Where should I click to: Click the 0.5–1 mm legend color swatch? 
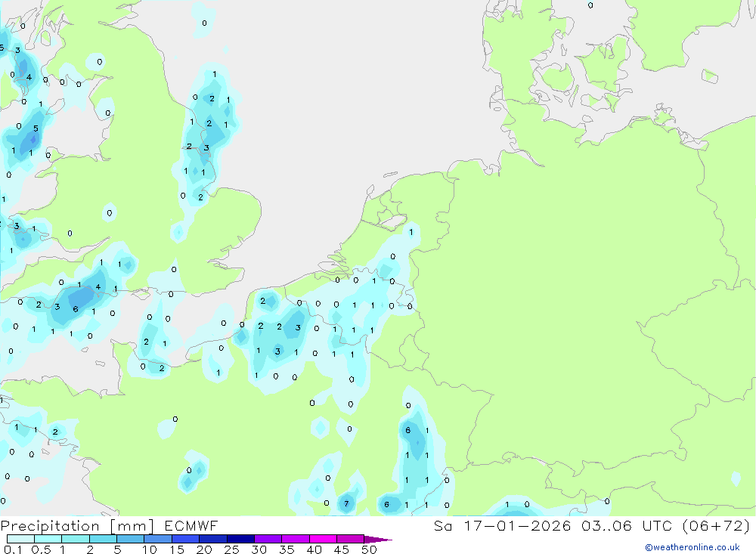(x=48, y=539)
